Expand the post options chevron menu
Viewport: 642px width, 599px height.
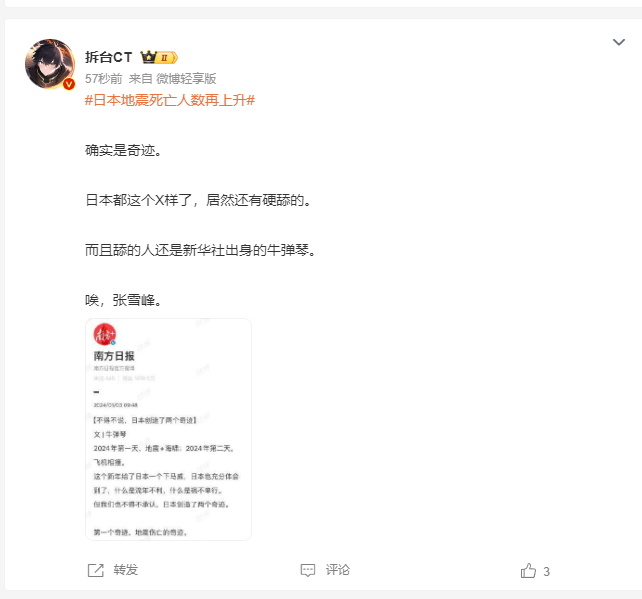pyautogui.click(x=619, y=42)
